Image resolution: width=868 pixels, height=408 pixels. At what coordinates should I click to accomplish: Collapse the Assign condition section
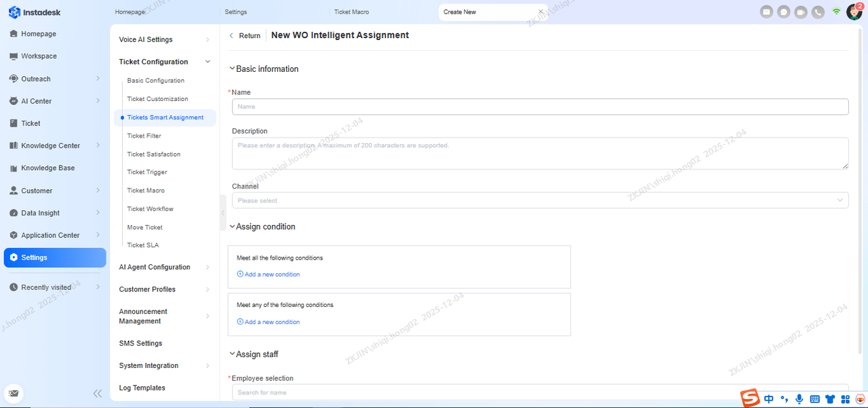click(x=233, y=226)
